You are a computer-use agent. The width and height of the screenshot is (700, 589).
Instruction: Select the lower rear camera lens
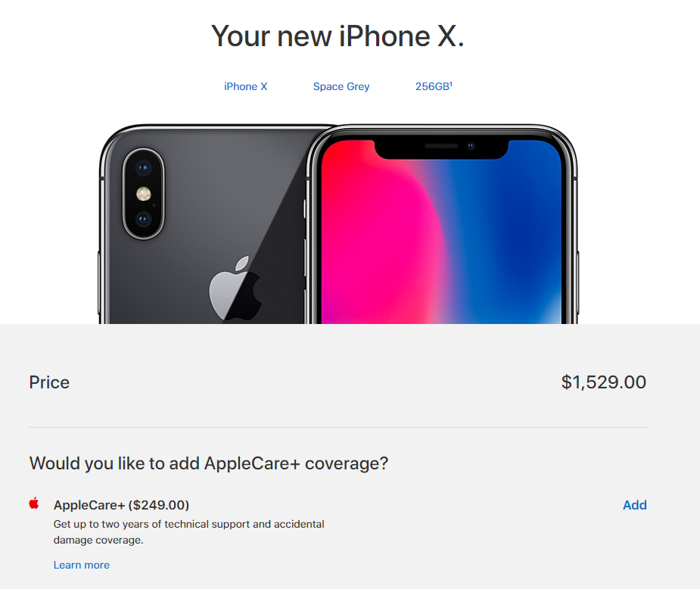(143, 220)
